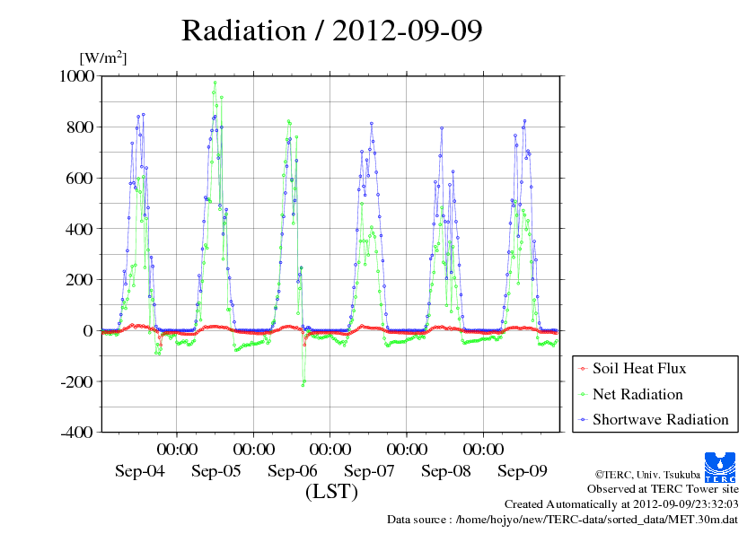Click the 00:00 label above Sep-04/Sep-05 boundary
The height and width of the screenshot is (534, 756).
coord(177,450)
